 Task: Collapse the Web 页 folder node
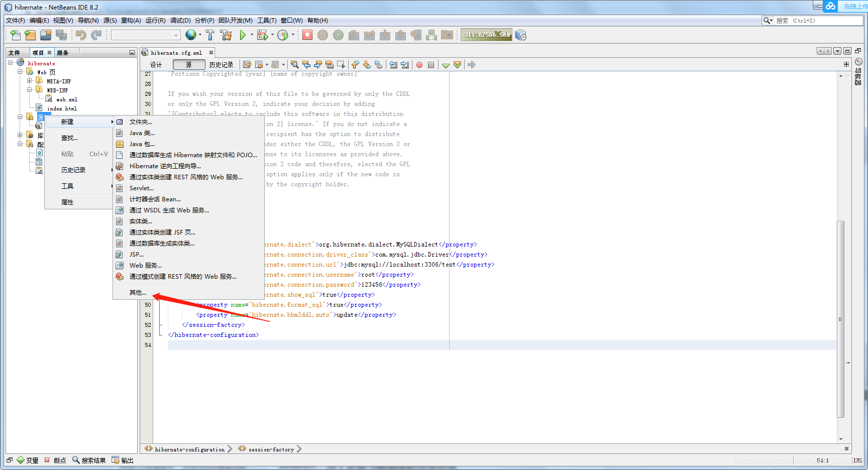click(20, 72)
